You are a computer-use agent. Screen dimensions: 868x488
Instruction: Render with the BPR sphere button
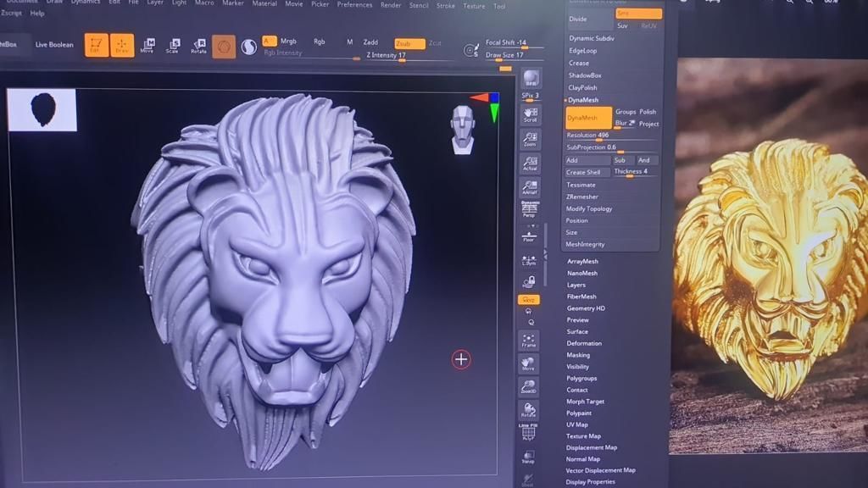pos(531,79)
